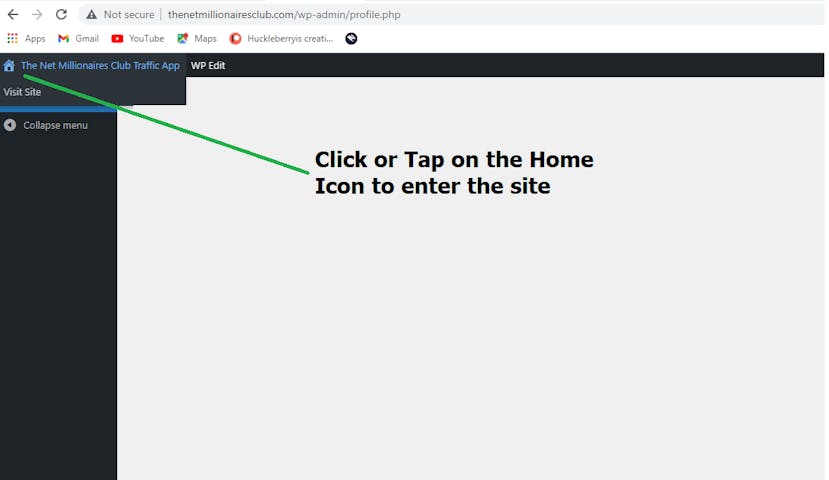Click the URL address bar text
Image resolution: width=829 pixels, height=480 pixels.
[x=284, y=14]
